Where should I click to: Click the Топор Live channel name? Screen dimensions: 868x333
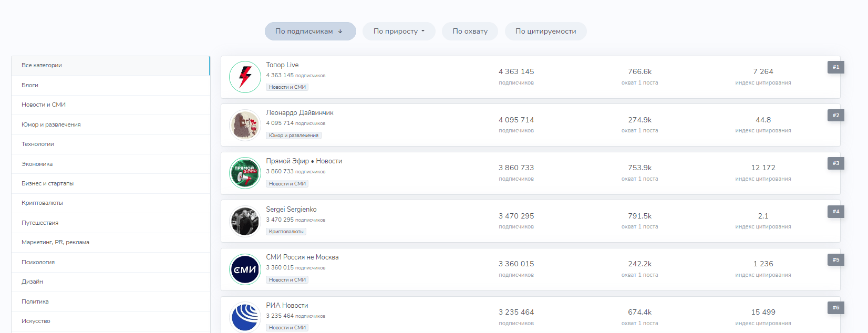tap(282, 65)
